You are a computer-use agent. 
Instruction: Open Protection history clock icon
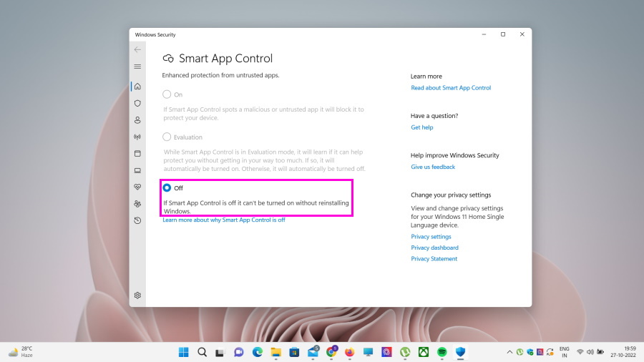click(137, 220)
